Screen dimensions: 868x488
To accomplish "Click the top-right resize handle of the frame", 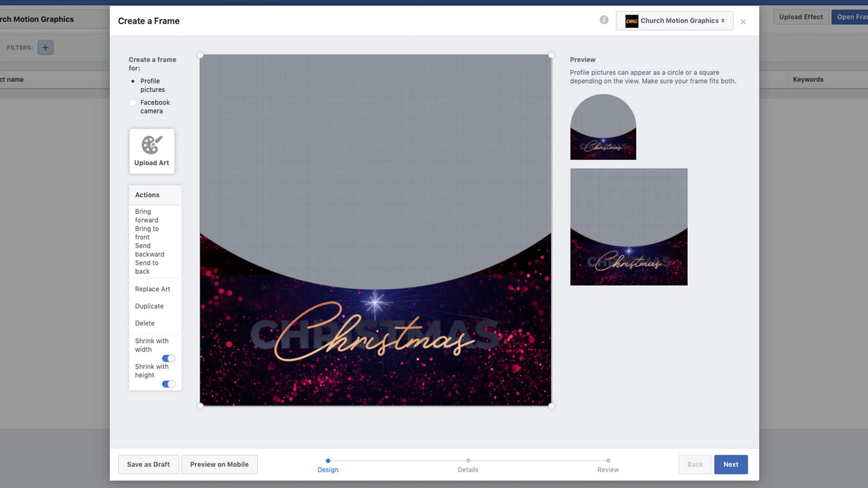I will [552, 55].
